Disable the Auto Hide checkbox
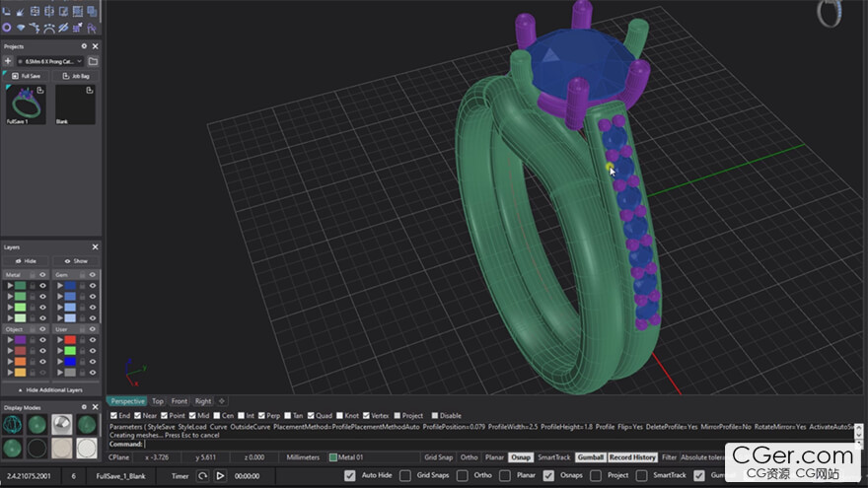This screenshot has width=868, height=488. (349, 475)
